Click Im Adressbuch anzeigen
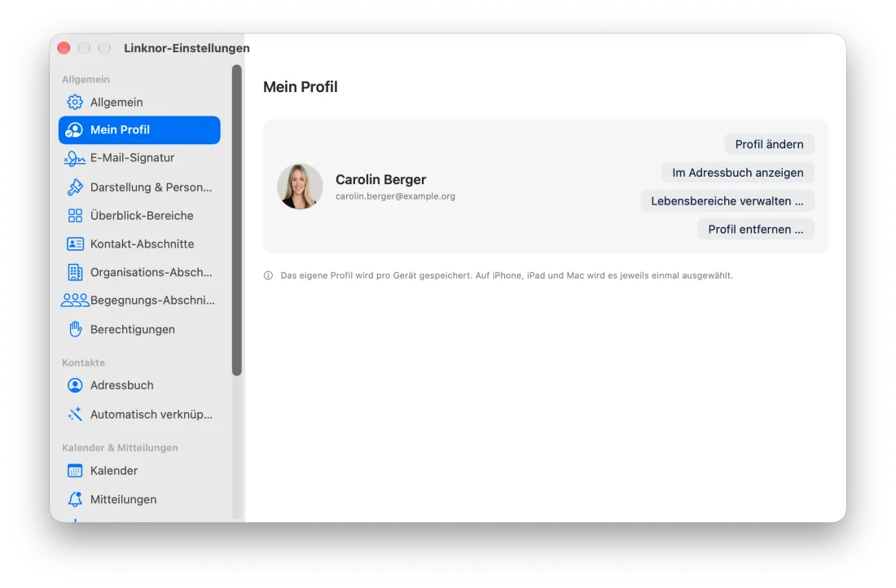This screenshot has height=588, width=896. (738, 173)
